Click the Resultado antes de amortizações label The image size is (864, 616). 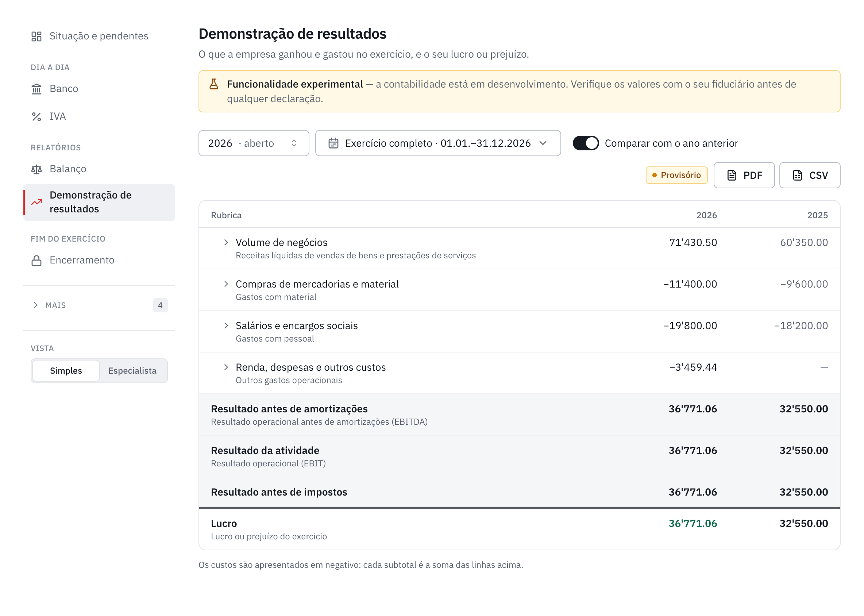click(289, 409)
